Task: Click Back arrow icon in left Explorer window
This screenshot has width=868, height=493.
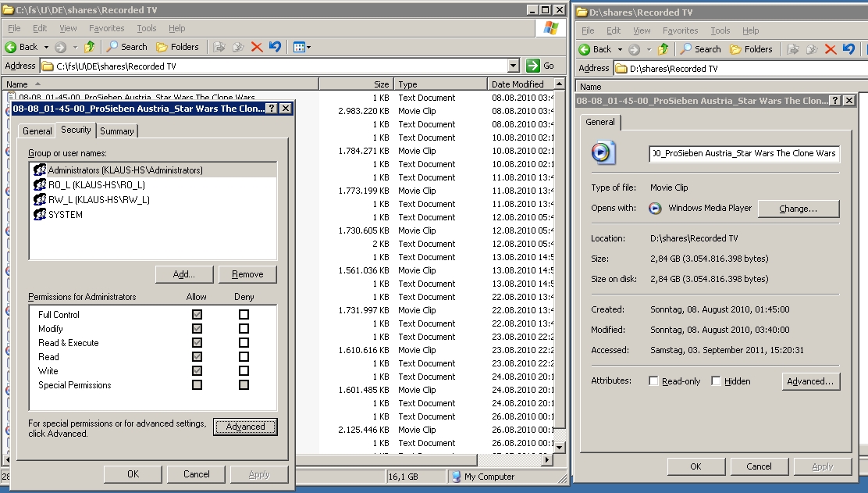Action: pos(10,47)
